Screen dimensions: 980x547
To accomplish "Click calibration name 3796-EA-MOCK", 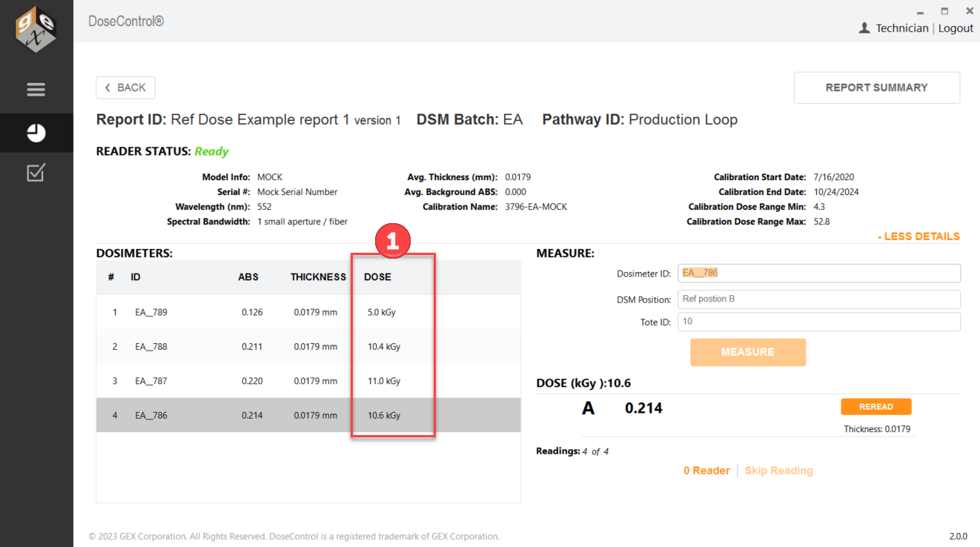I will (536, 207).
